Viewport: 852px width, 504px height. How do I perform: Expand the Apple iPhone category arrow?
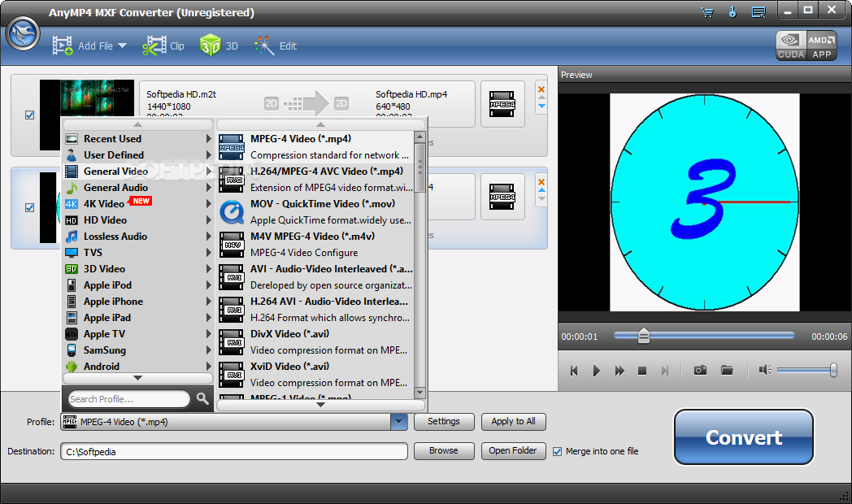pyautogui.click(x=208, y=302)
